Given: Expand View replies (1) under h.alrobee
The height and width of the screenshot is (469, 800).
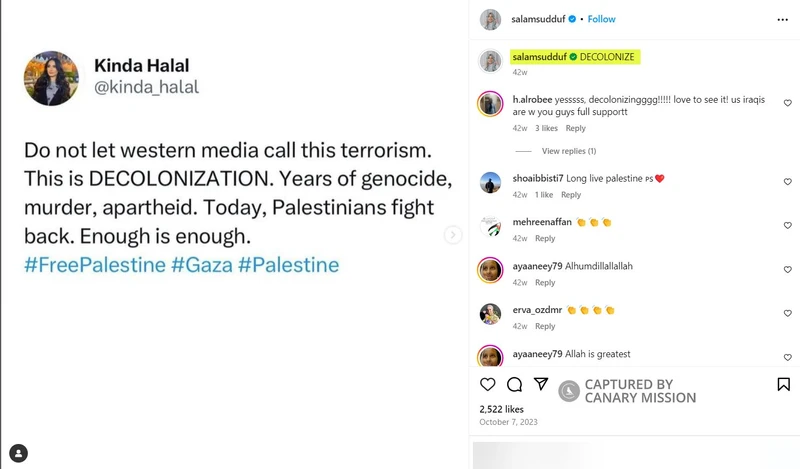Looking at the screenshot, I should [568, 151].
